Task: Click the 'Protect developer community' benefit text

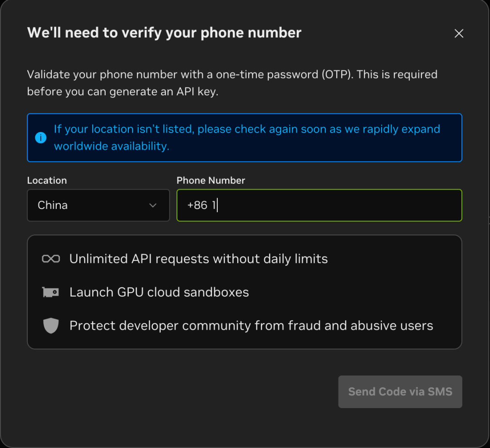Action: coord(251,325)
